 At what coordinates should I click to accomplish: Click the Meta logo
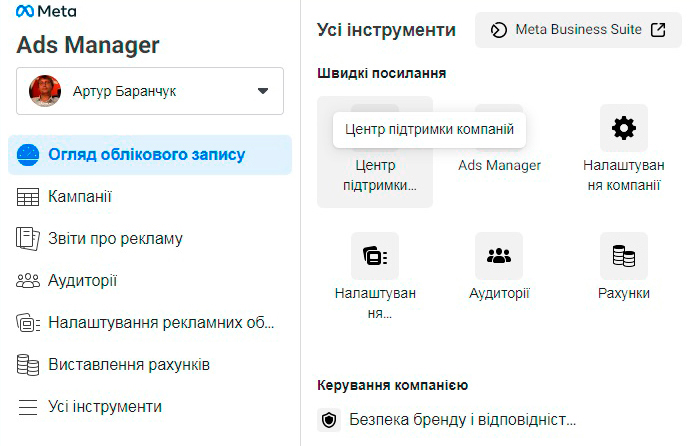47,12
